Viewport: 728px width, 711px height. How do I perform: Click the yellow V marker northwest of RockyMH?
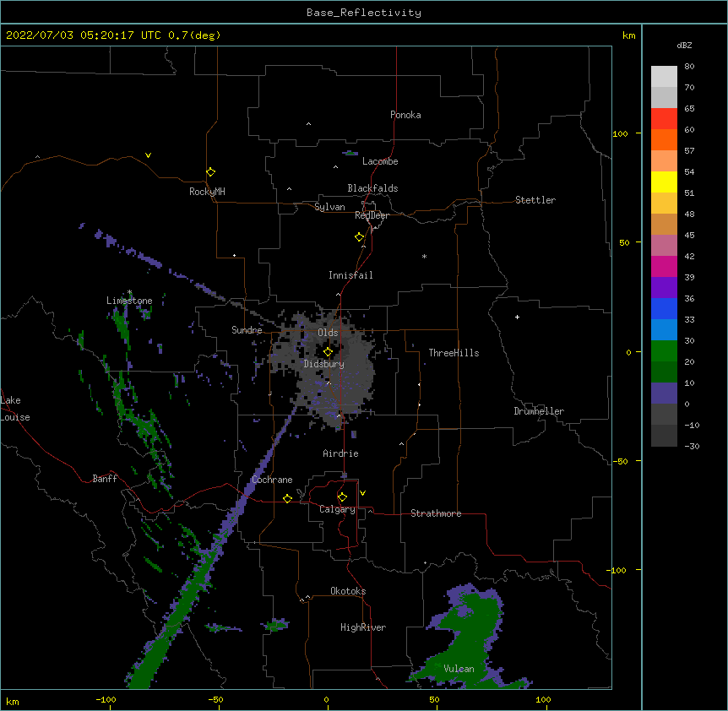pos(148,155)
